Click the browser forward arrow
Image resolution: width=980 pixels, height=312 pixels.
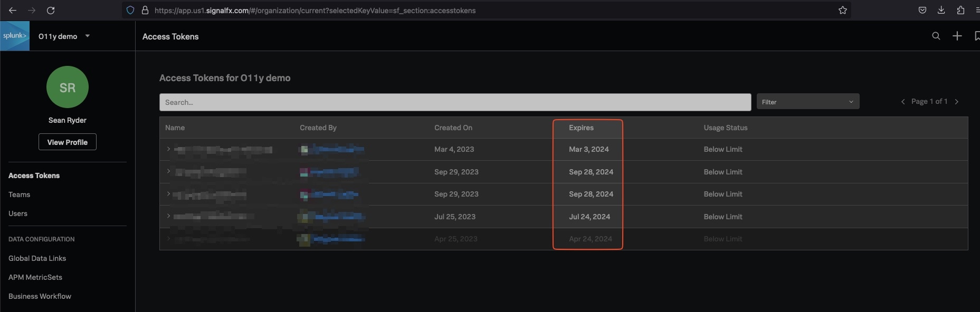pos(32,11)
